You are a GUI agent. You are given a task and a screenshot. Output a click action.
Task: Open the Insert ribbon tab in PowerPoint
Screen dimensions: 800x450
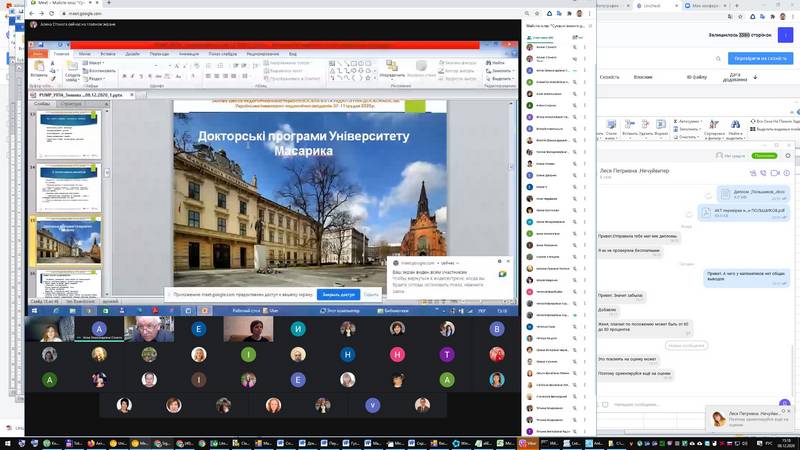point(108,54)
